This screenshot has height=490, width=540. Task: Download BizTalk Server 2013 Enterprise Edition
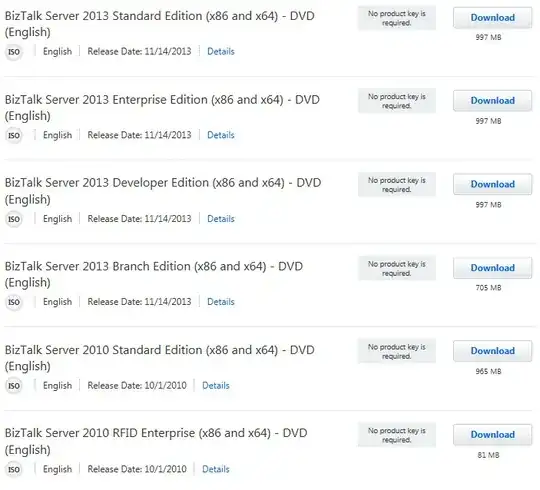tap(492, 101)
